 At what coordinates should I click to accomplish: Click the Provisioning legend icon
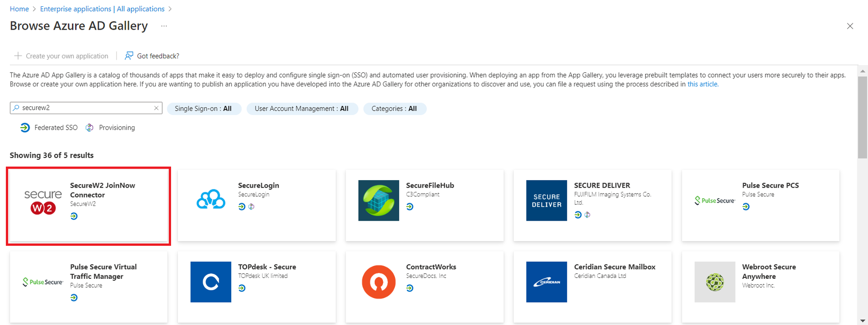(x=89, y=128)
